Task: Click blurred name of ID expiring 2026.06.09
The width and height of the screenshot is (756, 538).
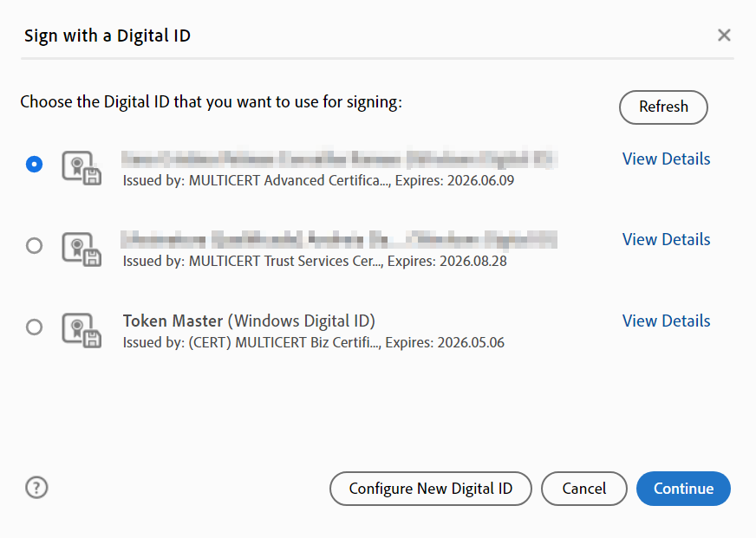Action: tap(338, 159)
